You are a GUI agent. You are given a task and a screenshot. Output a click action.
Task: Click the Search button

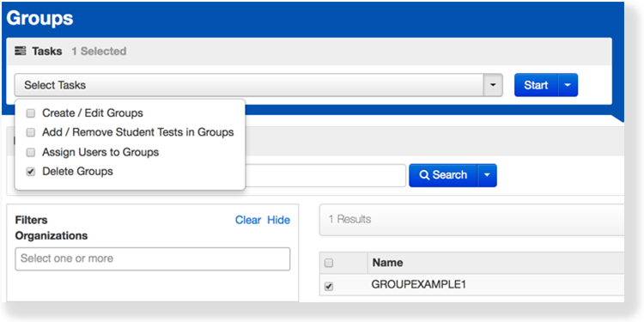tap(443, 175)
